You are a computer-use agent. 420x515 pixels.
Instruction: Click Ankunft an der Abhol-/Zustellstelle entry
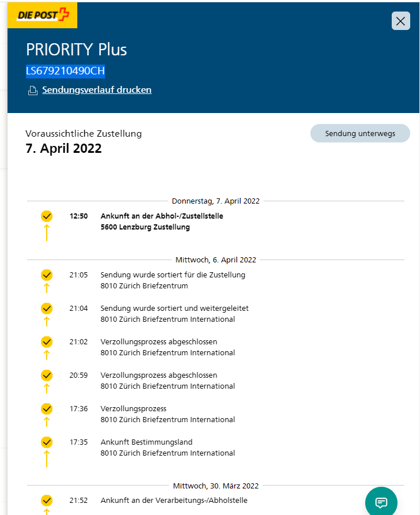162,216
